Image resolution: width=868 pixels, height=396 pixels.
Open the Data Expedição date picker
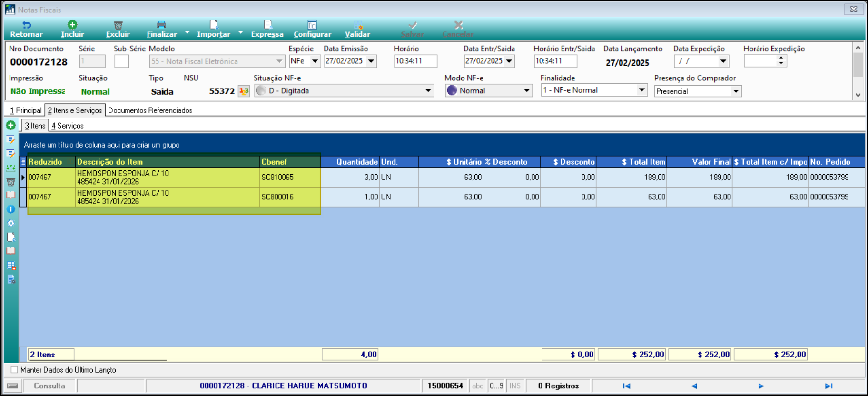point(723,61)
